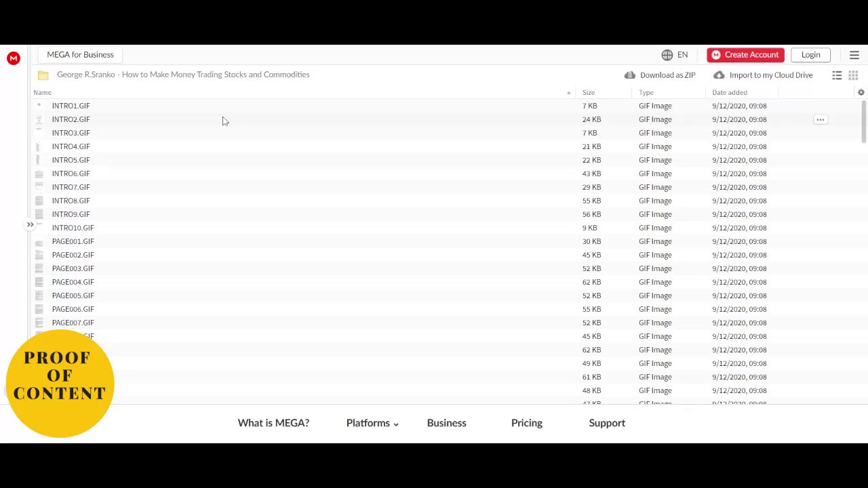Click Import to my Cloud Drive

pos(771,75)
